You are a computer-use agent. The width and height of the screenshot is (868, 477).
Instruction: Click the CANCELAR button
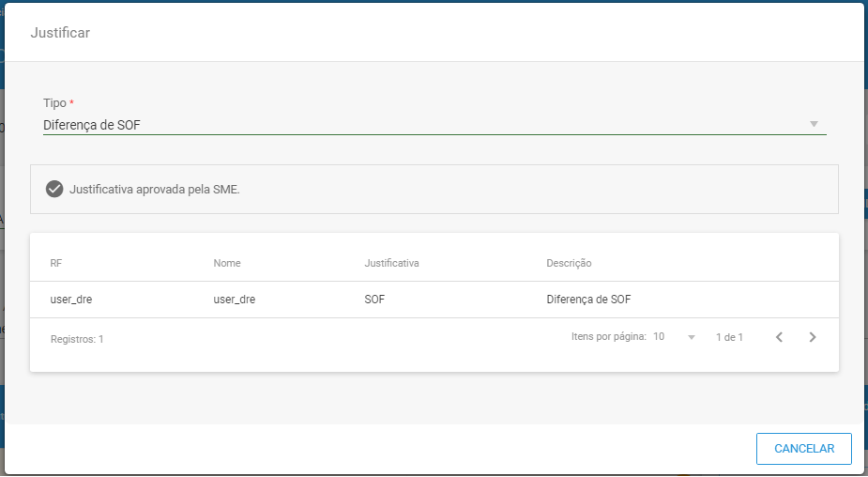click(804, 449)
